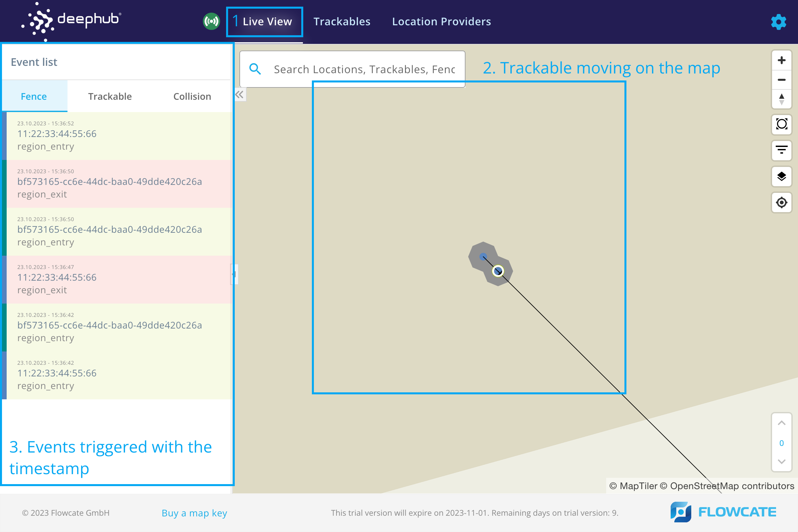Select 15:36:50 bf573165 region_entry event

tap(117, 232)
